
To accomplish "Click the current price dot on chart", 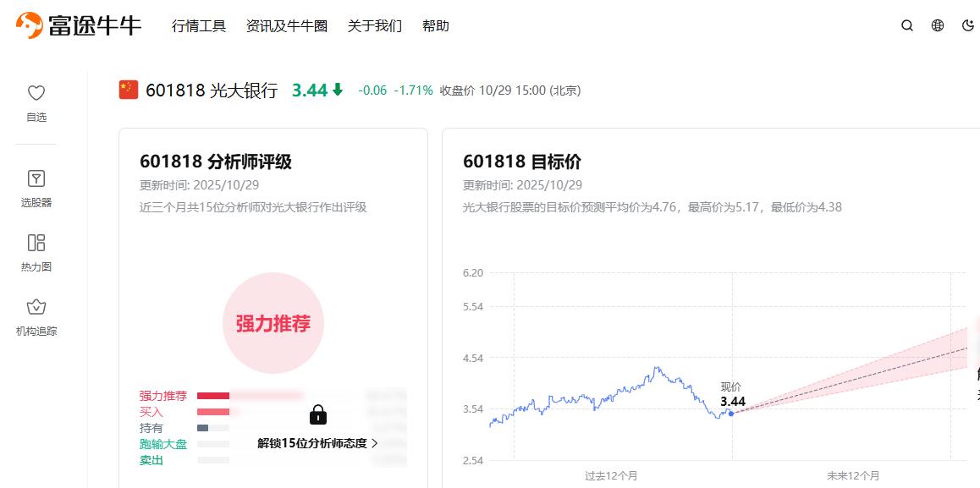I will tap(731, 413).
